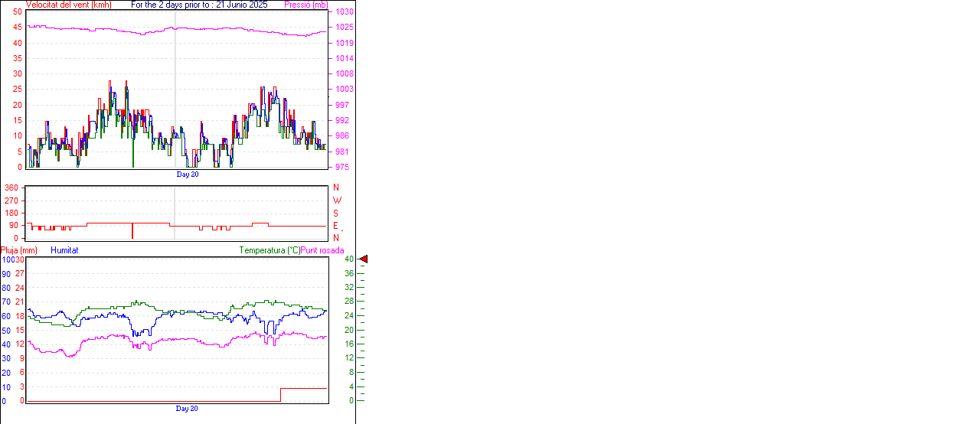Select temperature axis value 36
This screenshot has height=424, width=980.
point(349,274)
